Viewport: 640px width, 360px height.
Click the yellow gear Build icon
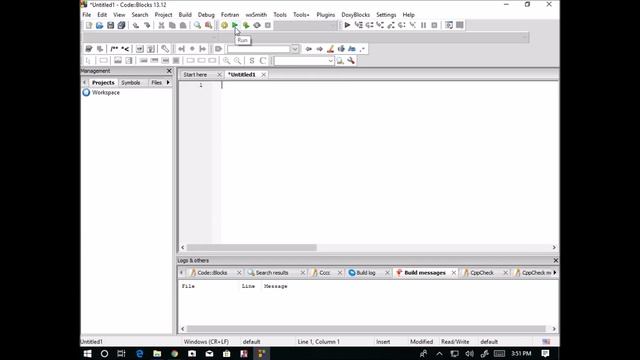224,25
